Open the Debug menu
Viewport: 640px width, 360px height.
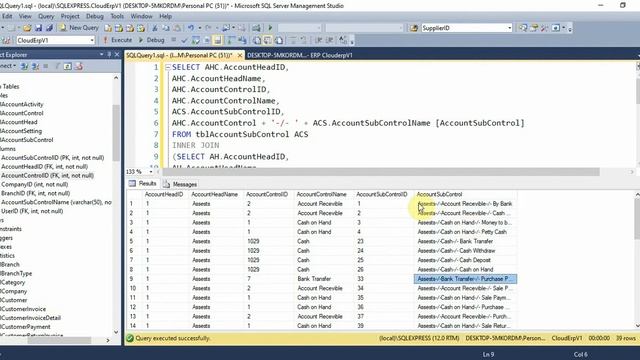tap(95, 16)
